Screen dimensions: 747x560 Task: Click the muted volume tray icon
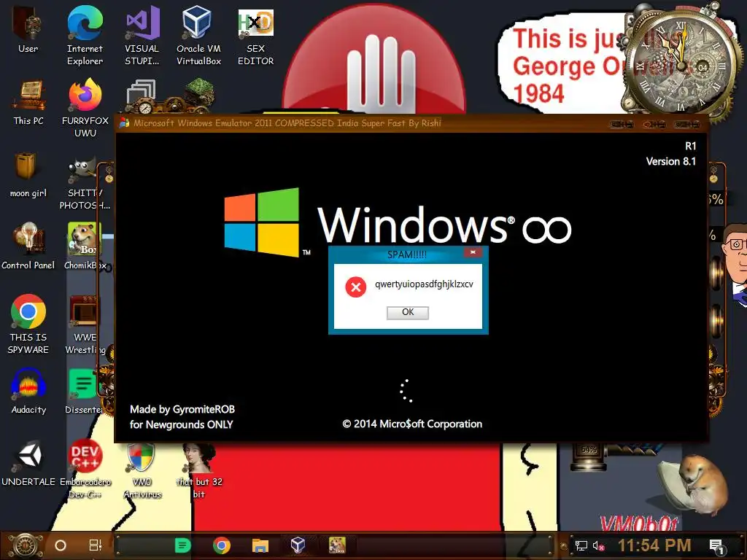(x=599, y=545)
